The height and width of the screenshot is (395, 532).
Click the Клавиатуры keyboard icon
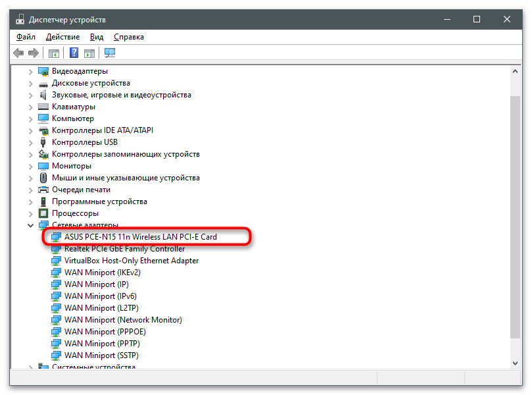coord(43,107)
